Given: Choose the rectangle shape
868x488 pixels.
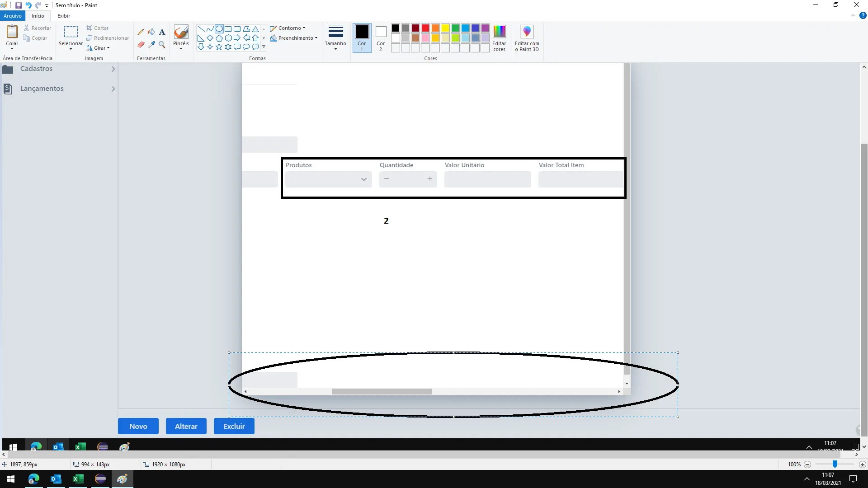Looking at the screenshot, I should [x=228, y=29].
